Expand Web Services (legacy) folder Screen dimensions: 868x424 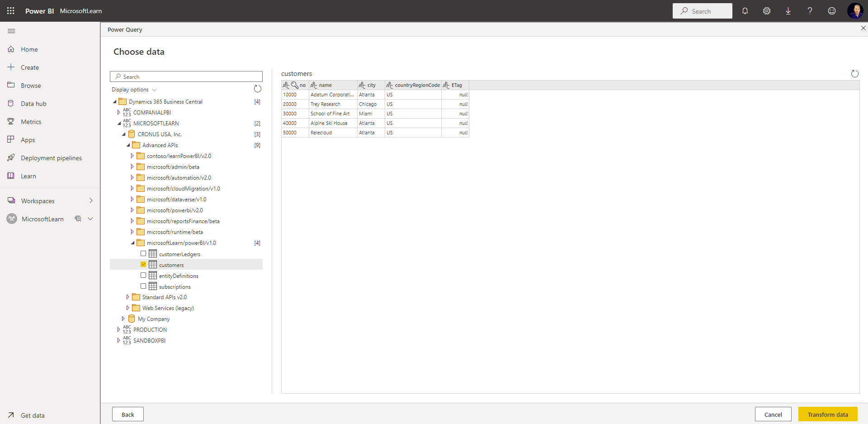coord(127,308)
